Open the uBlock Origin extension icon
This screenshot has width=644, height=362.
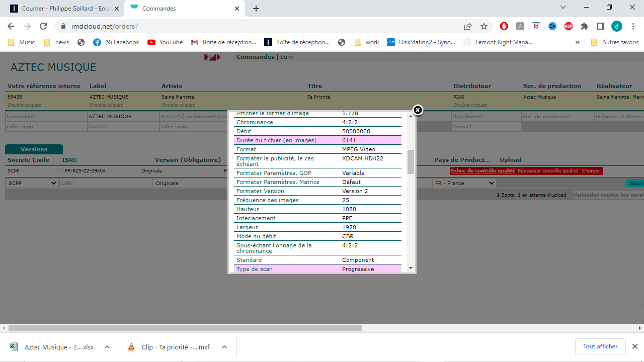tap(504, 26)
